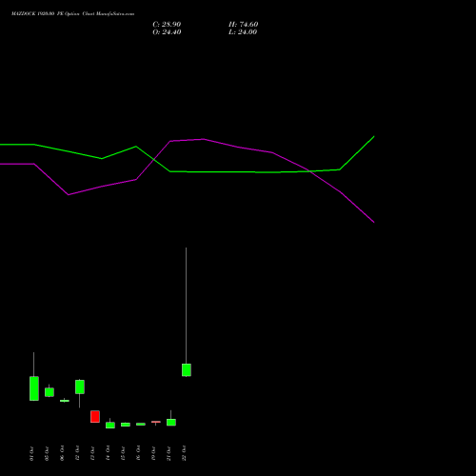Select the 22 Oct date label
Viewport: 476px width, 476px height.
pos(184,453)
